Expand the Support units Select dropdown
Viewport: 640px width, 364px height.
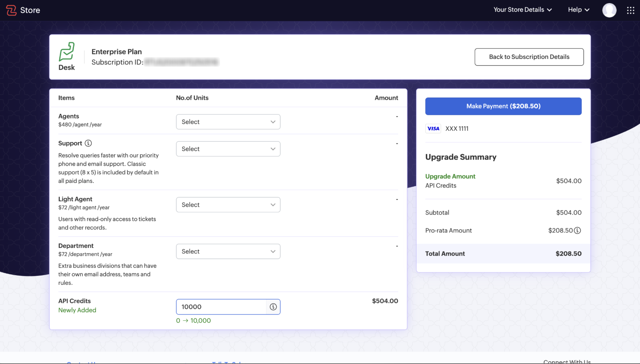pos(228,149)
